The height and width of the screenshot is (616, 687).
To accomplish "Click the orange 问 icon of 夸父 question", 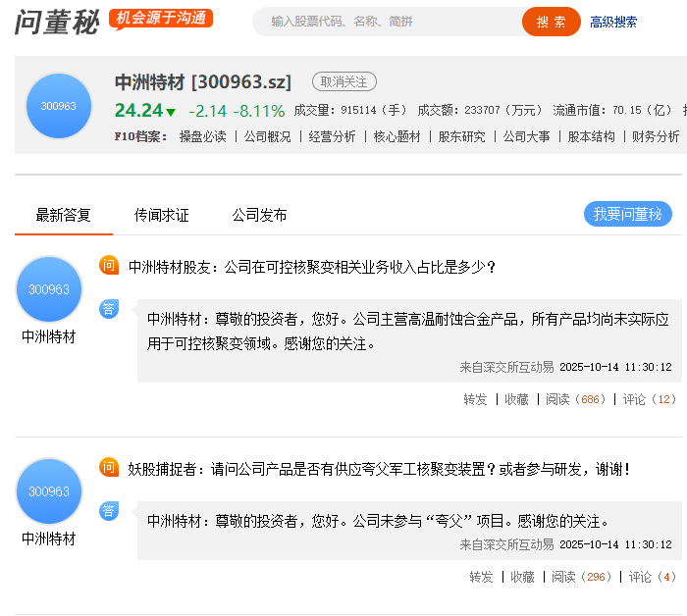I will [x=109, y=467].
